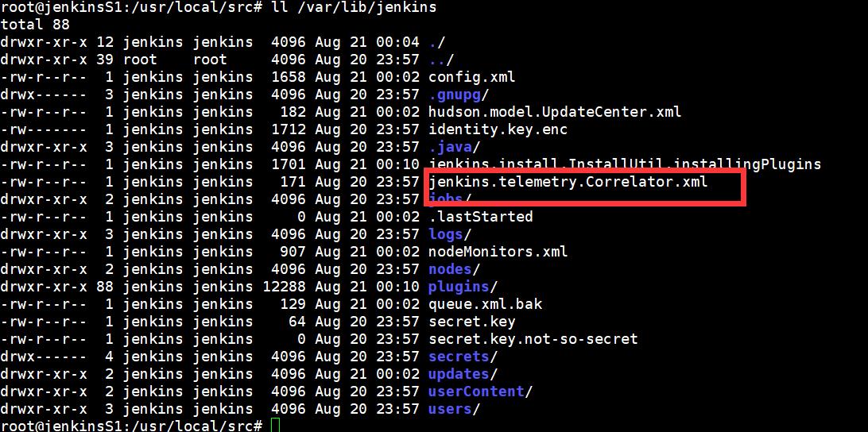
Task: Select the updates directory name
Action: (463, 374)
